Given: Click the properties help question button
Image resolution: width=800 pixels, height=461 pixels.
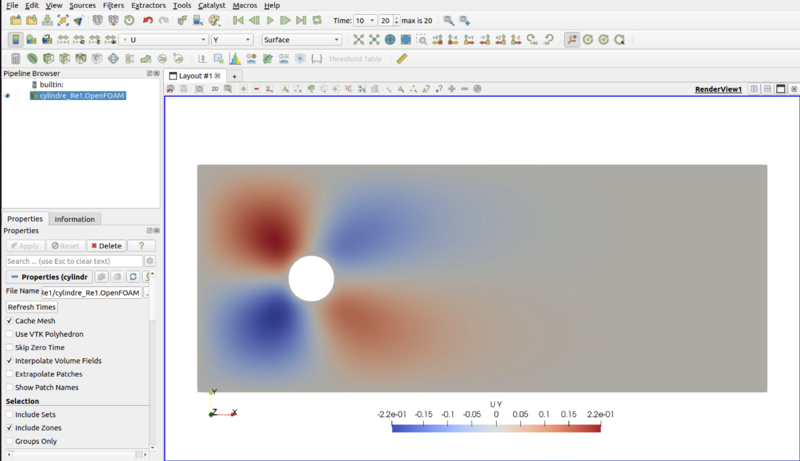Looking at the screenshot, I should 141,245.
